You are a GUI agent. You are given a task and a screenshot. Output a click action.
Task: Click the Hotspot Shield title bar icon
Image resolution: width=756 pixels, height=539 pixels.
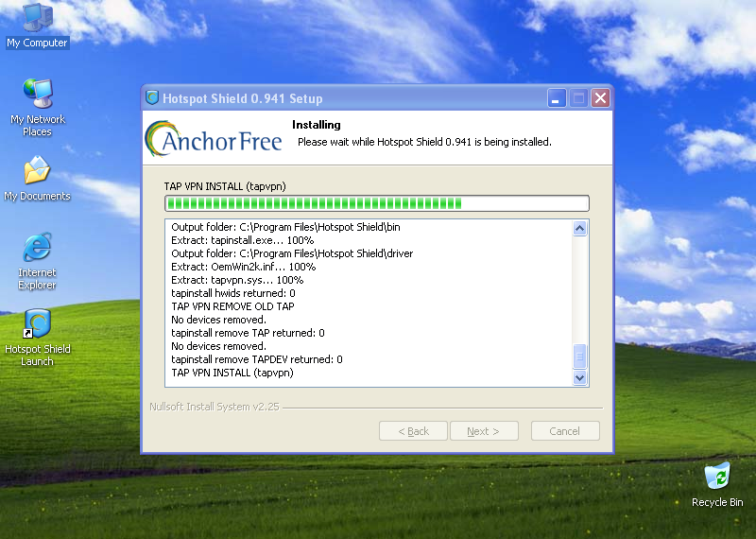coord(152,98)
